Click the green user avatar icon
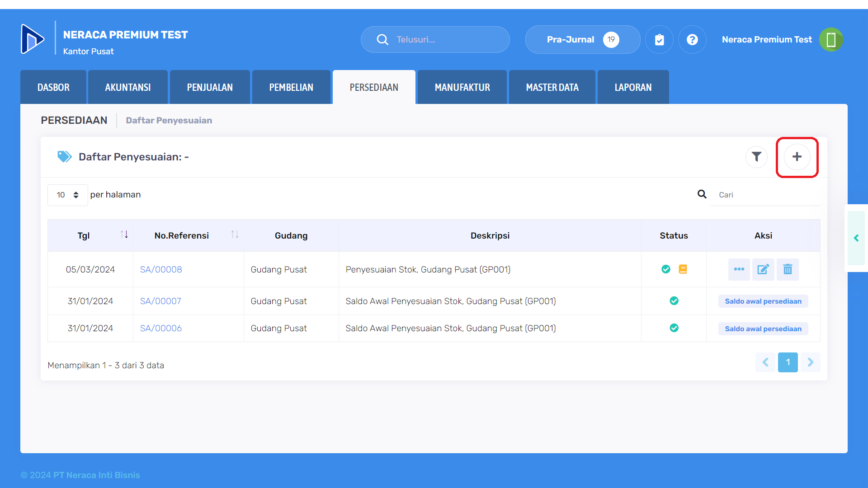The width and height of the screenshot is (868, 488). (x=831, y=40)
